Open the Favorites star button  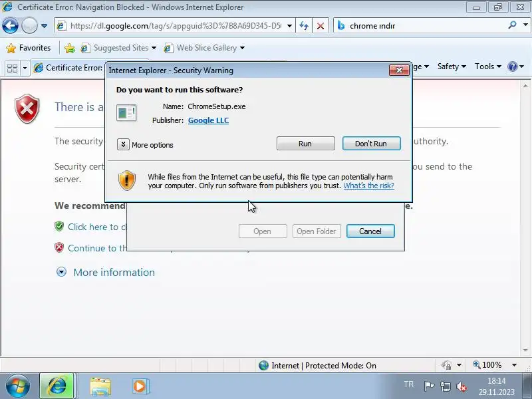coord(29,48)
